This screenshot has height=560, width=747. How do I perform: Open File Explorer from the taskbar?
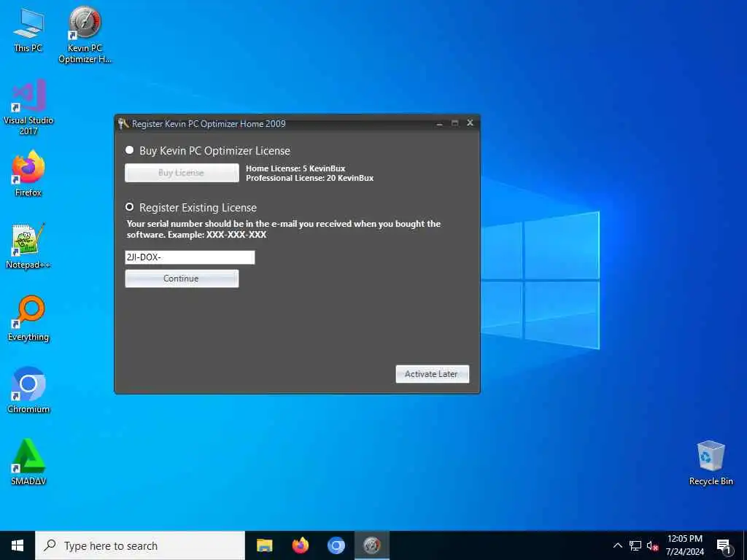tap(264, 545)
